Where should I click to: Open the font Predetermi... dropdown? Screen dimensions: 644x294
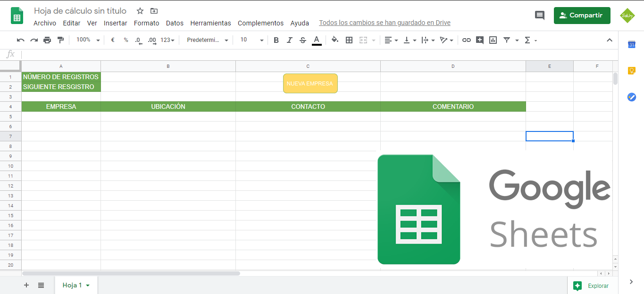208,40
